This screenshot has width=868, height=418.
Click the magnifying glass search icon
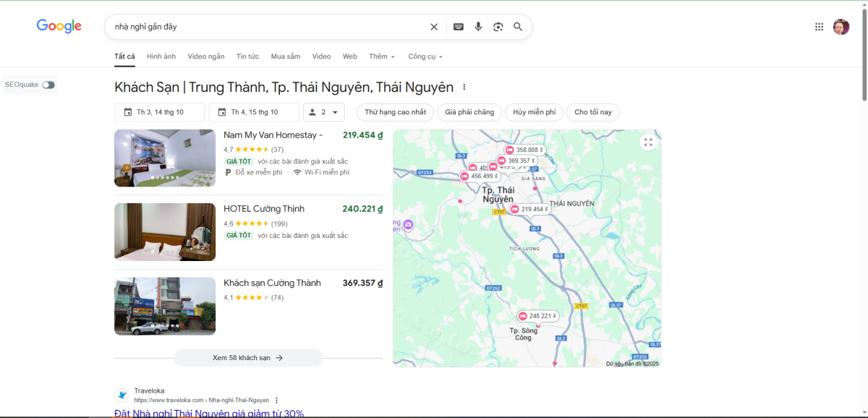(518, 27)
